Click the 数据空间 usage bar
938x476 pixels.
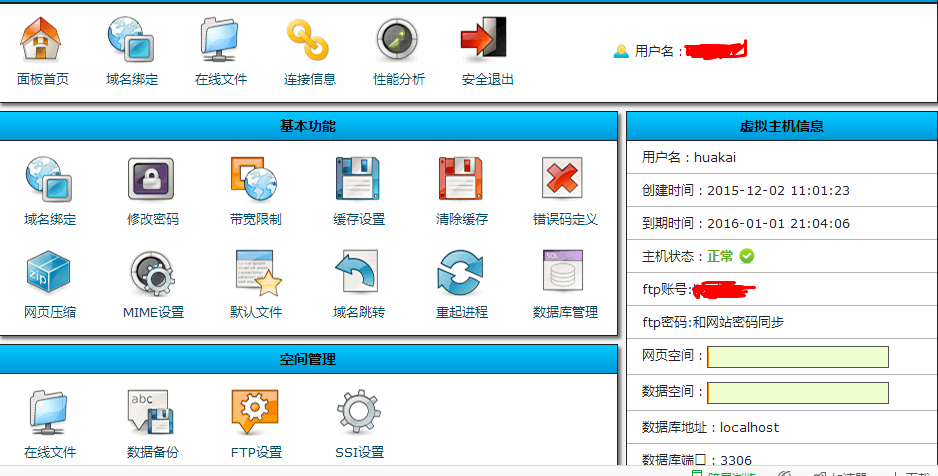pyautogui.click(x=798, y=393)
